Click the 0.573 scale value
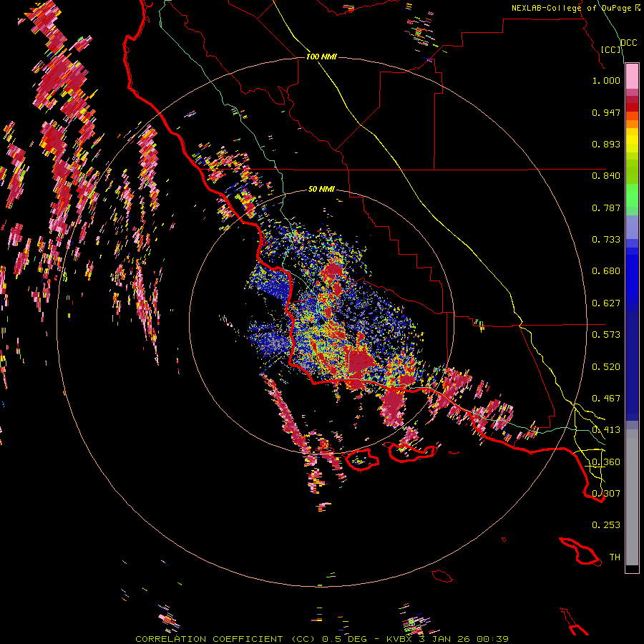 pos(606,335)
